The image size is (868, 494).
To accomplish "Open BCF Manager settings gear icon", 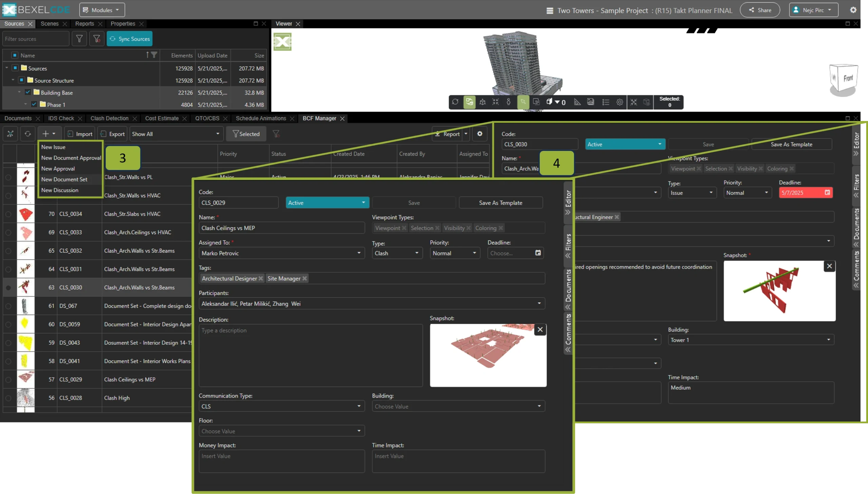I will 479,134.
